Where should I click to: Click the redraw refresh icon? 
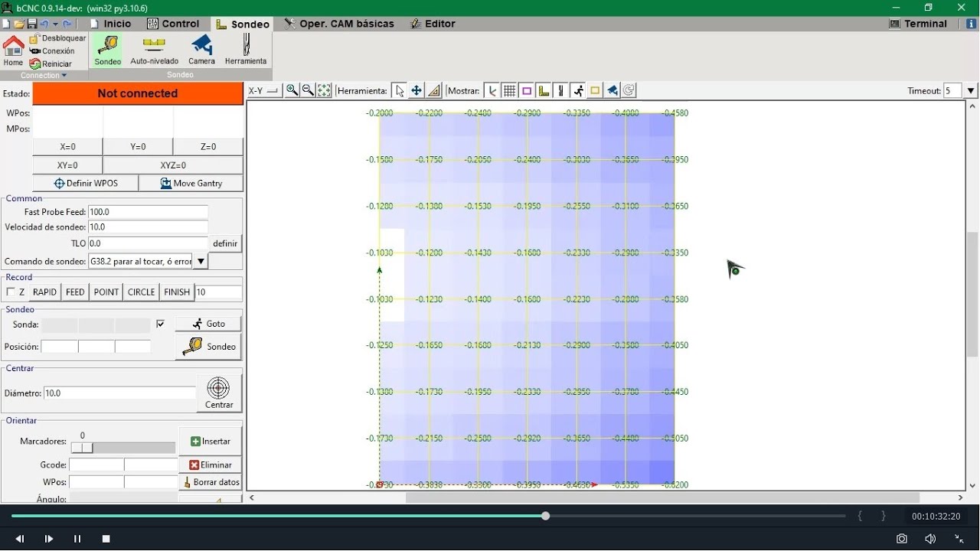(629, 90)
